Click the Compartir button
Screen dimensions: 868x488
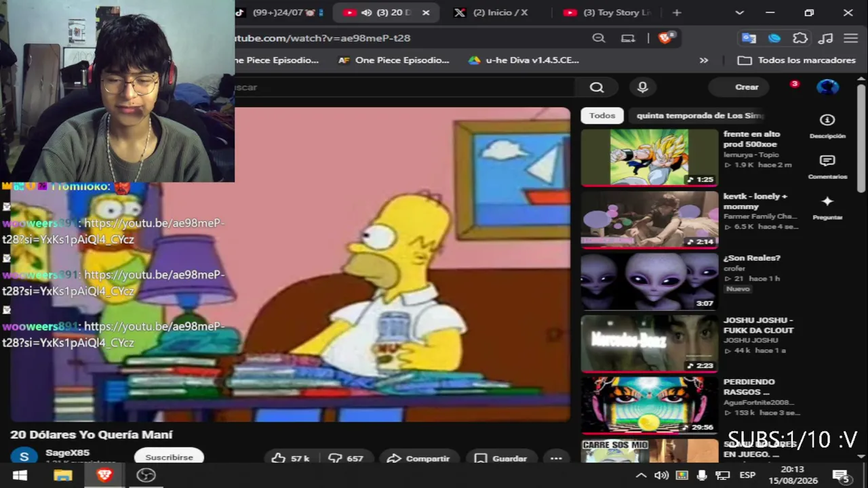tap(418, 458)
